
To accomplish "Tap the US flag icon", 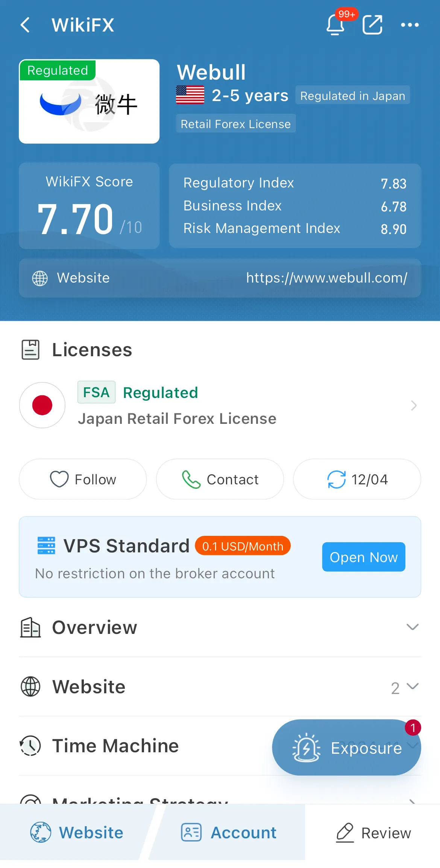I will (190, 95).
